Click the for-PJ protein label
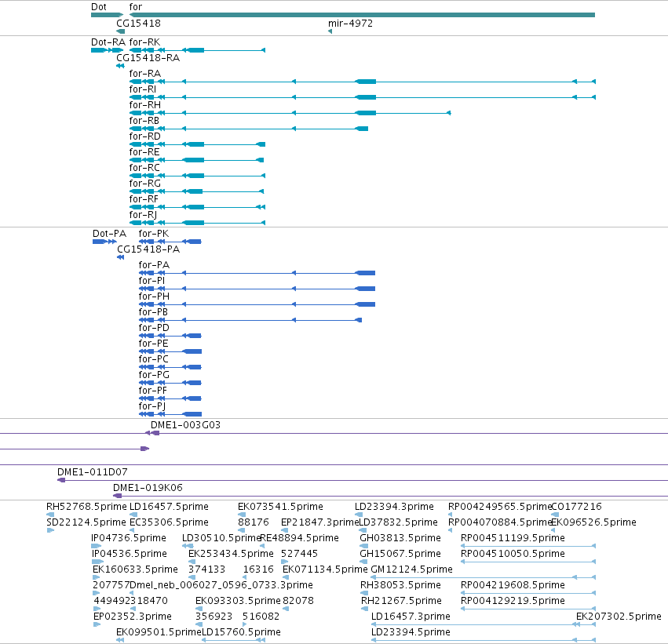 [152, 407]
